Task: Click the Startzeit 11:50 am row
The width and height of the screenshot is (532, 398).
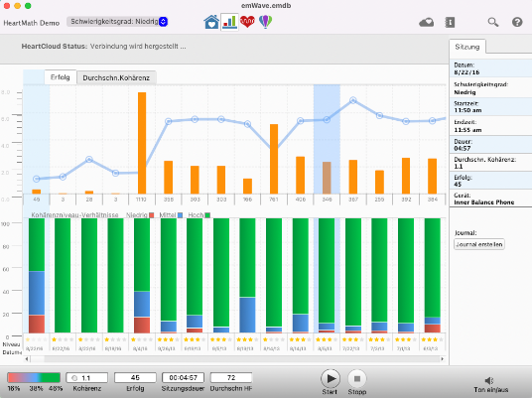Action: point(490,107)
